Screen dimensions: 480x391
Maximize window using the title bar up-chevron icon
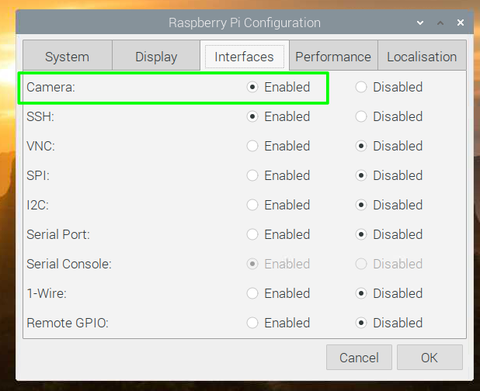pos(440,23)
